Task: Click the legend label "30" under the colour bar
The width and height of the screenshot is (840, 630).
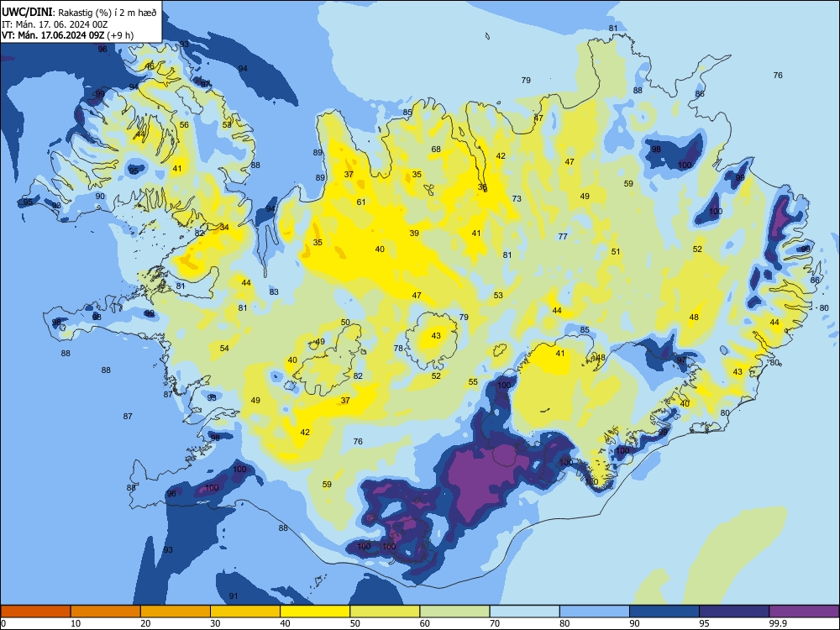Action: (x=215, y=623)
